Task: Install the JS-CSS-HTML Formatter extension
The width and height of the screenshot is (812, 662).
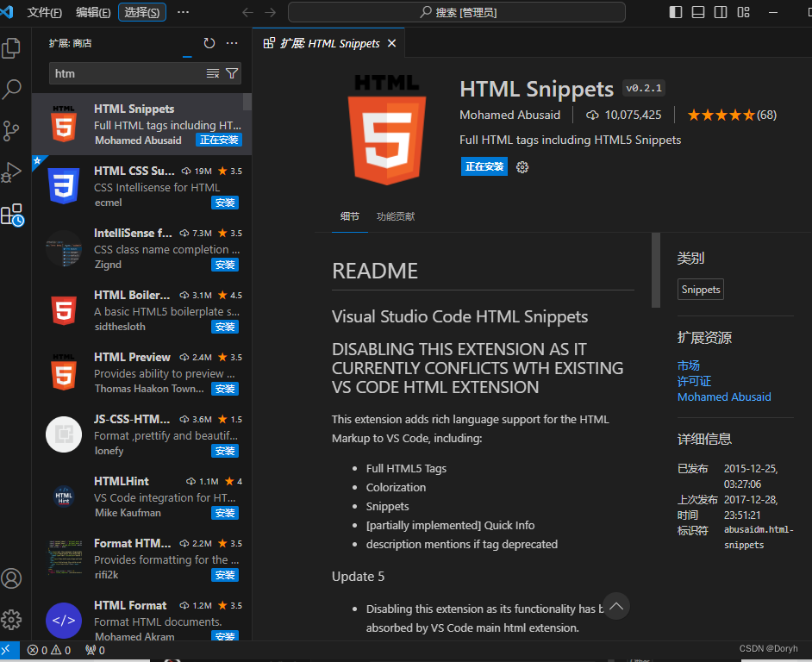Action: point(225,451)
